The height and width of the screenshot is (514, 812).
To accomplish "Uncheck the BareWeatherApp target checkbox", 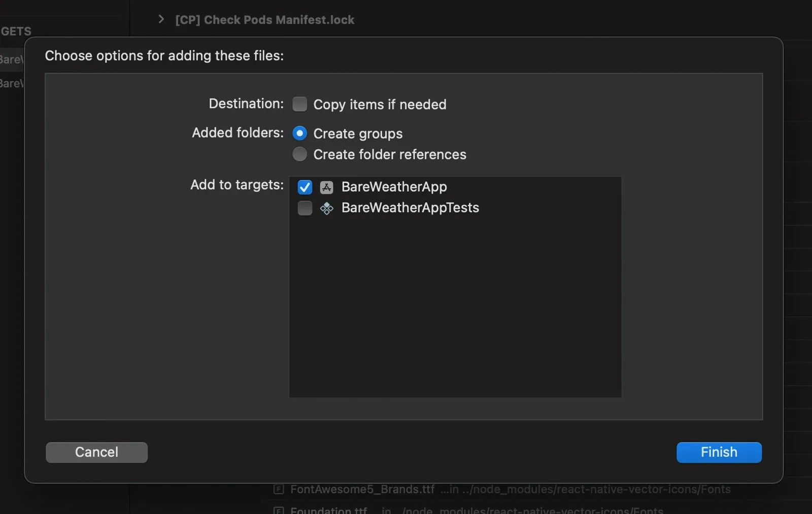I will 305,187.
